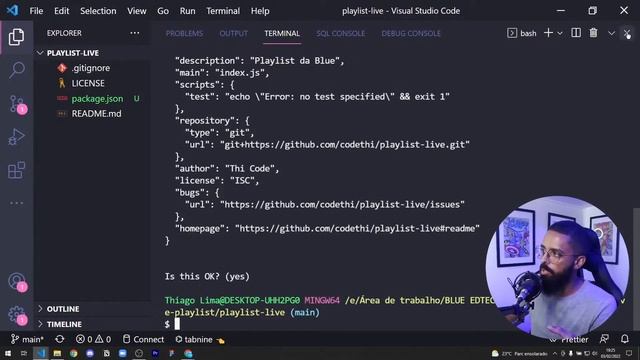Open the Windows Start menu
This screenshot has width=640, height=360.
tap(8, 353)
